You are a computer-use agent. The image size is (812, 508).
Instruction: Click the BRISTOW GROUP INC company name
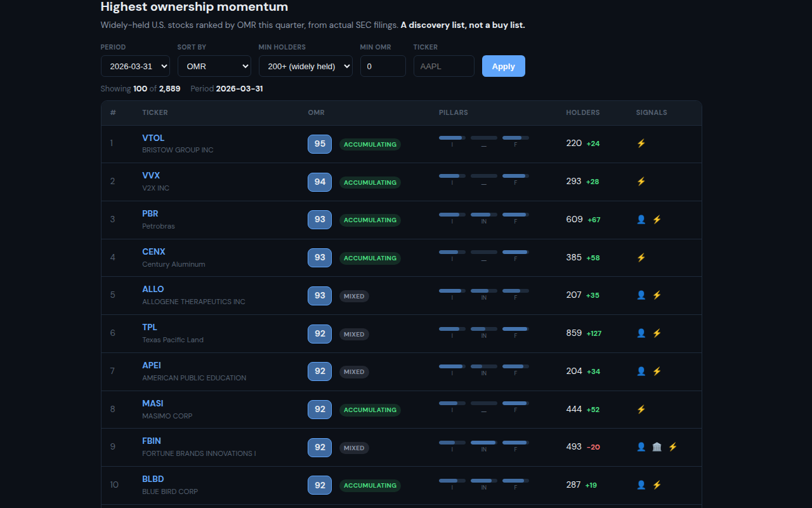pyautogui.click(x=178, y=150)
